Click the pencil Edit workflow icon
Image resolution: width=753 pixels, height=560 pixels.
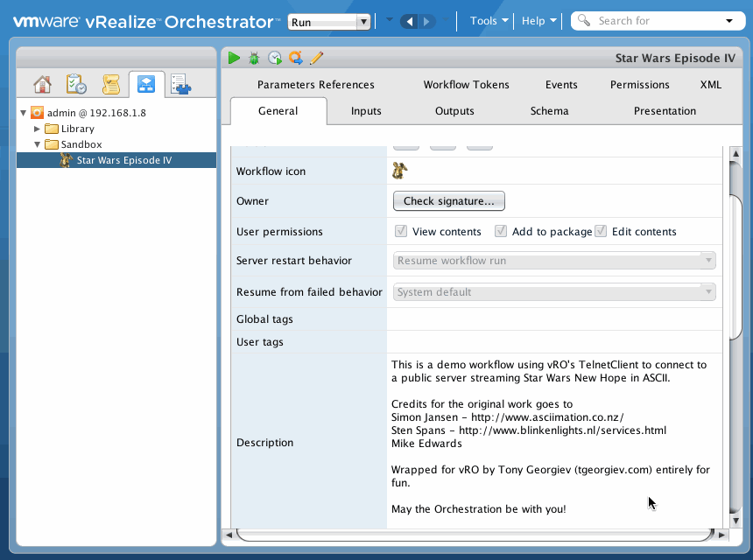click(317, 58)
